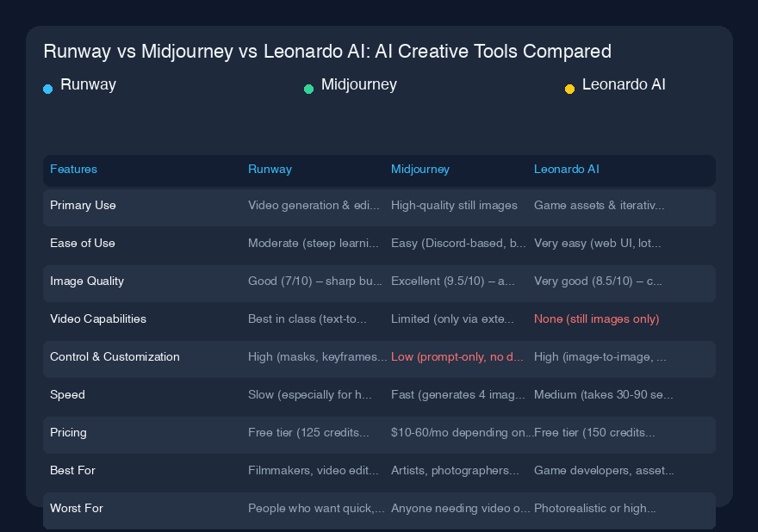Image resolution: width=758 pixels, height=532 pixels.
Task: Click the 'Video generation & edi...' cell
Action: 314,206
